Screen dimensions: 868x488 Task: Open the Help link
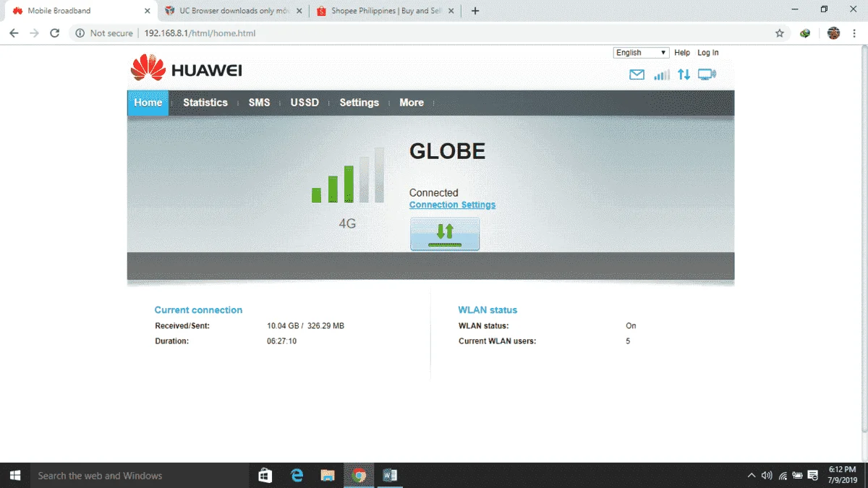tap(682, 53)
